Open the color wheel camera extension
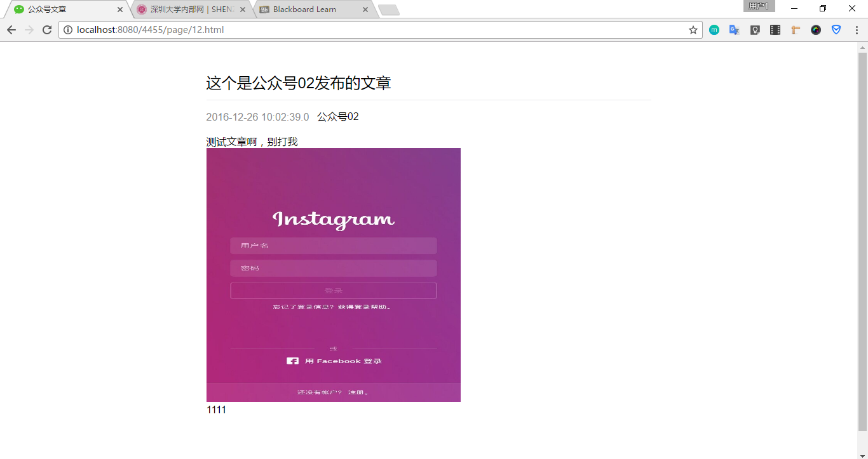The image size is (868, 459). tap(816, 30)
